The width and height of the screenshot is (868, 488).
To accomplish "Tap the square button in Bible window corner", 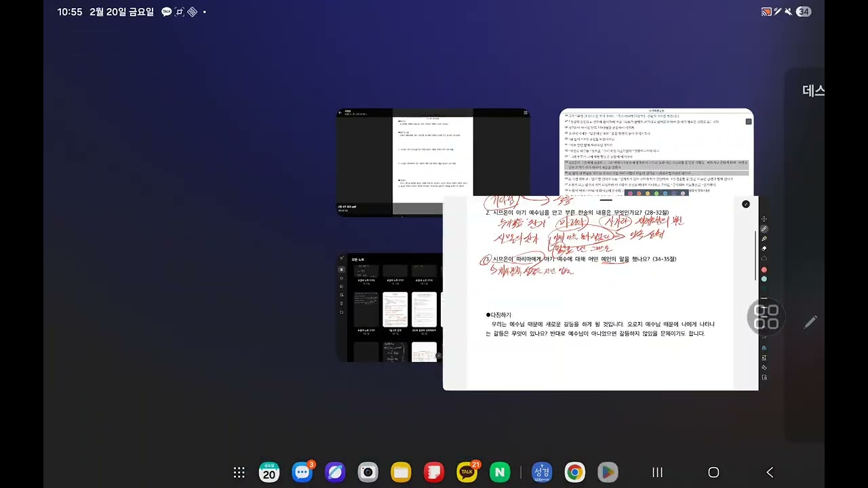I will 749,121.
